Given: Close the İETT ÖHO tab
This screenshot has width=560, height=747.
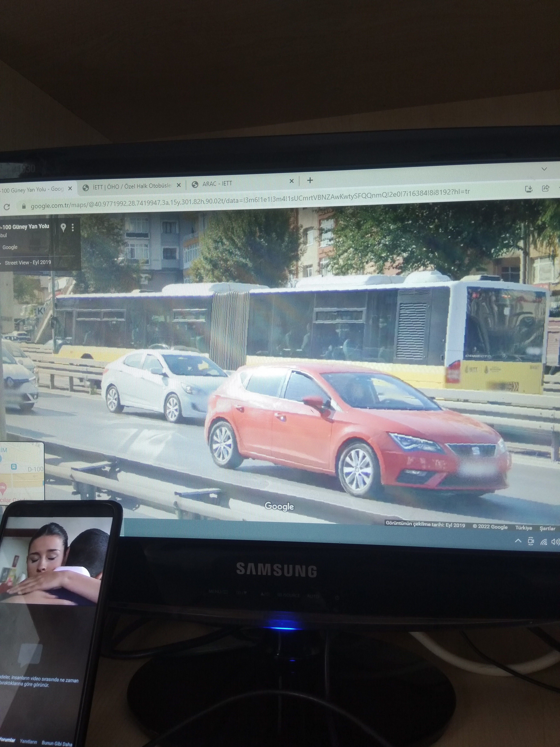Looking at the screenshot, I should 179,185.
